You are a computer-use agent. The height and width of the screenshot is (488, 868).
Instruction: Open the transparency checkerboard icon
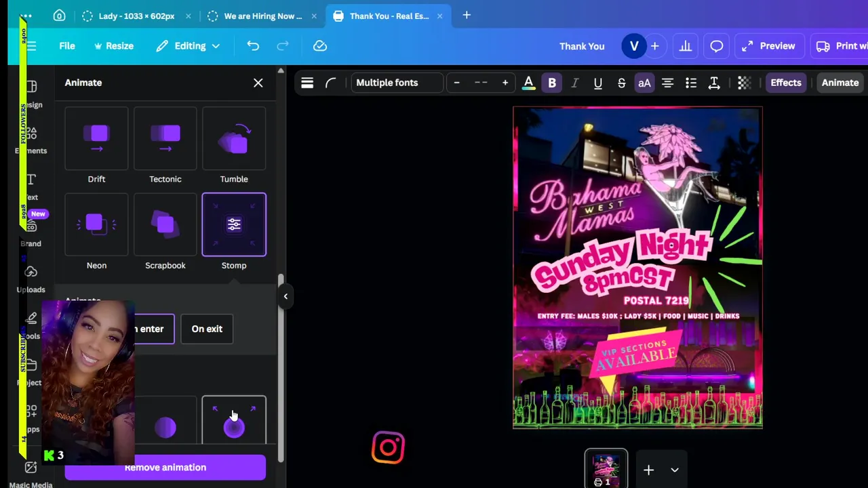[744, 83]
